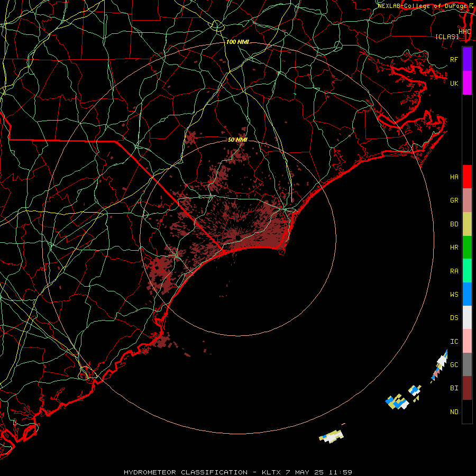Select the gray GC legend swatch
Image resolution: width=476 pixels, height=476 pixels.
(467, 364)
